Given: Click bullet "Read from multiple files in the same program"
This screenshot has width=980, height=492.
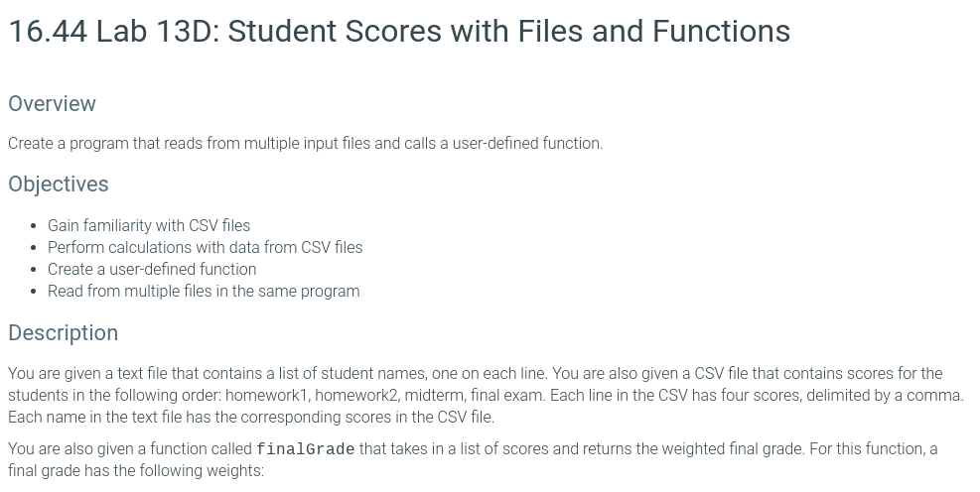Looking at the screenshot, I should coord(204,291).
